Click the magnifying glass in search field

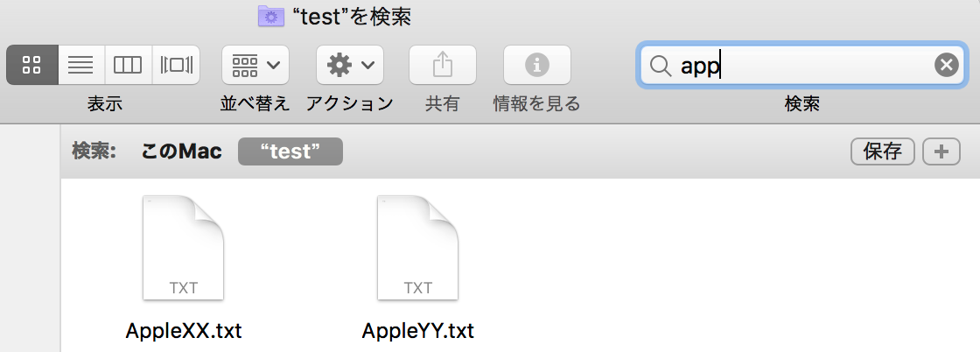[x=660, y=65]
